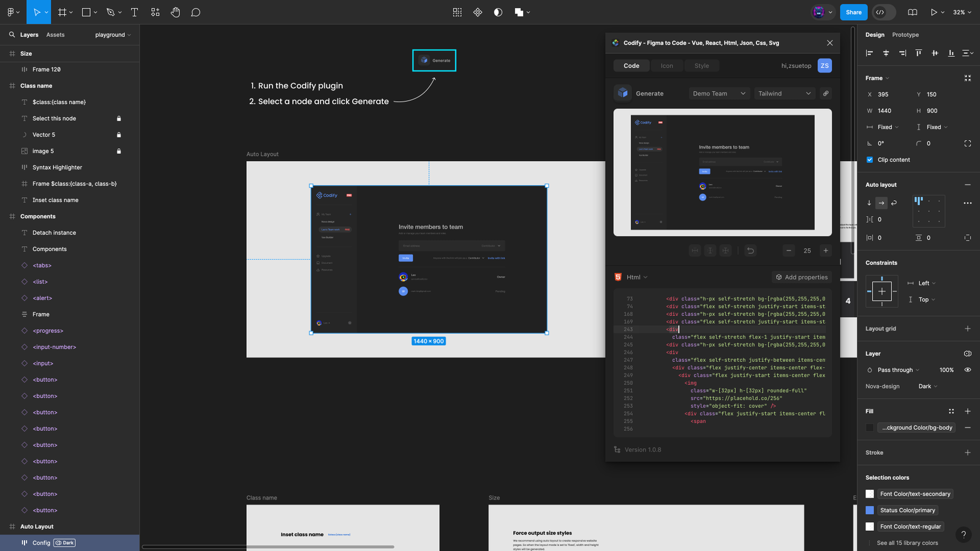Switch to the Design tab
980x551 pixels.
(875, 35)
